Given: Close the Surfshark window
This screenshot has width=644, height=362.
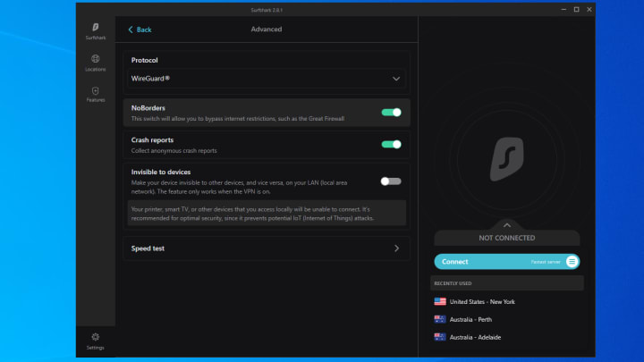Looking at the screenshot, I should pos(589,10).
